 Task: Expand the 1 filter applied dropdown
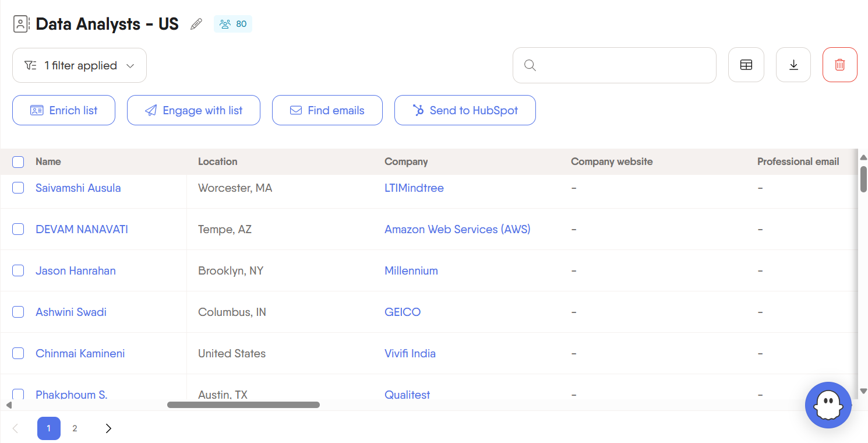[79, 65]
